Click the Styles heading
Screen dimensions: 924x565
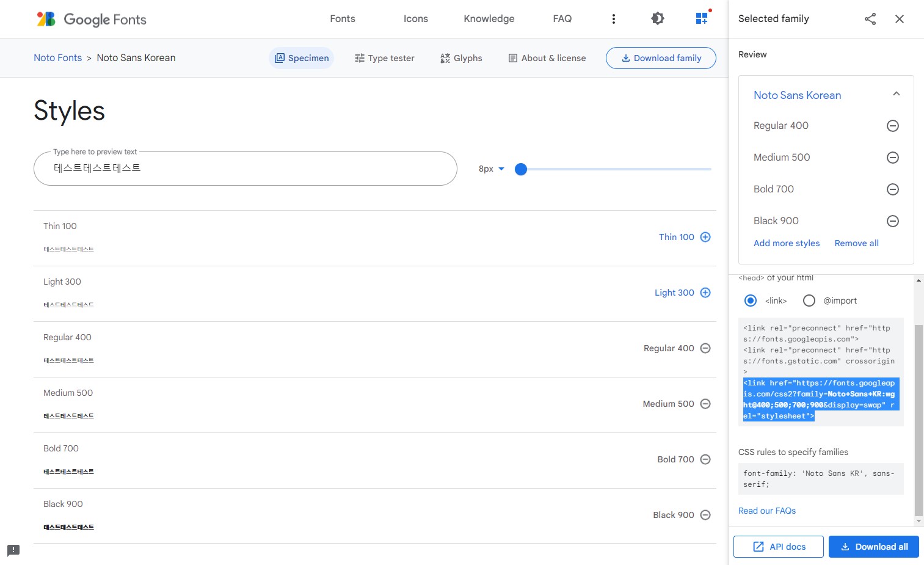pos(69,111)
